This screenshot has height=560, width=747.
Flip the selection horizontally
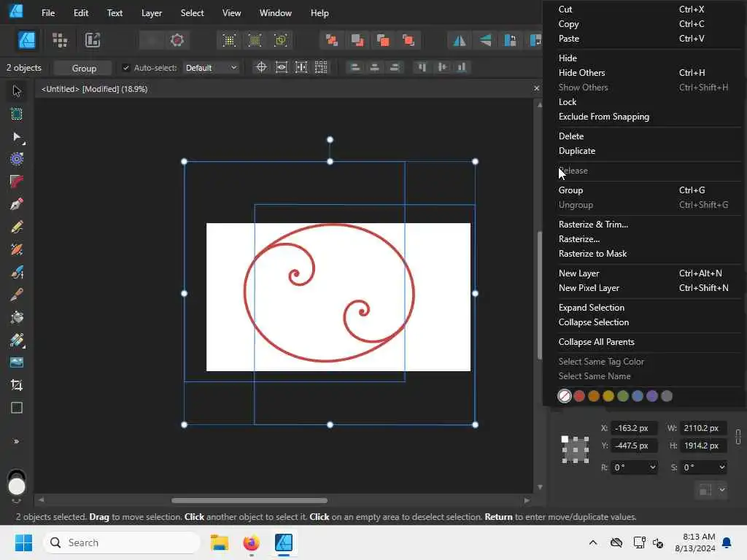[x=460, y=41]
